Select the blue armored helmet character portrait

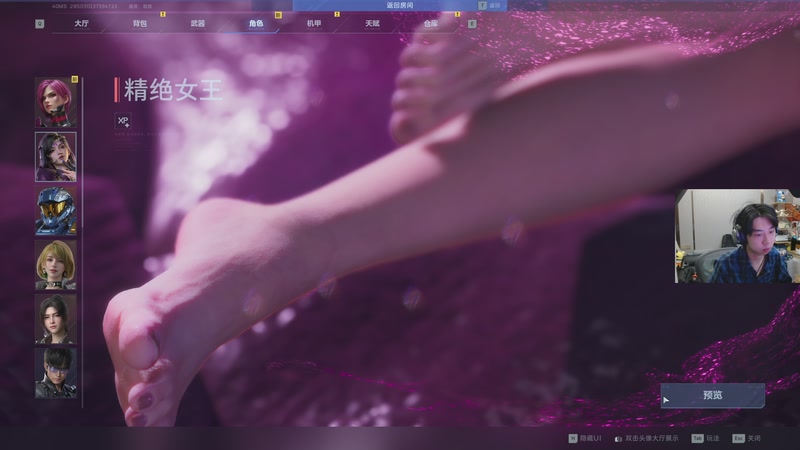coord(56,211)
